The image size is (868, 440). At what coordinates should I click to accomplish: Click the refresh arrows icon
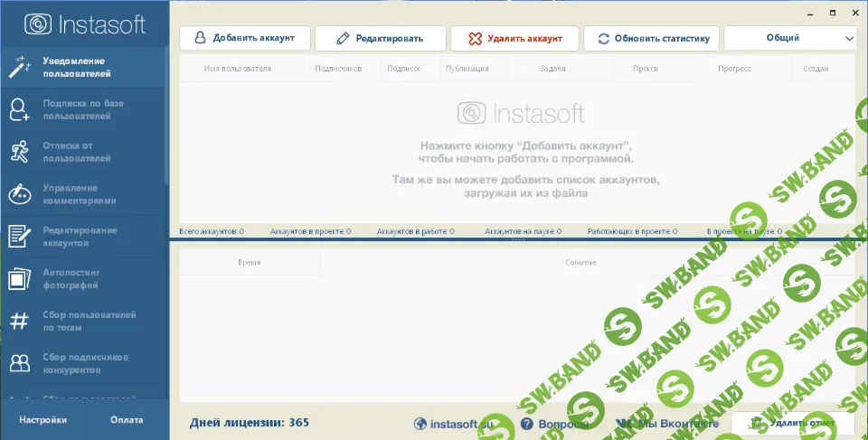pyautogui.click(x=603, y=38)
